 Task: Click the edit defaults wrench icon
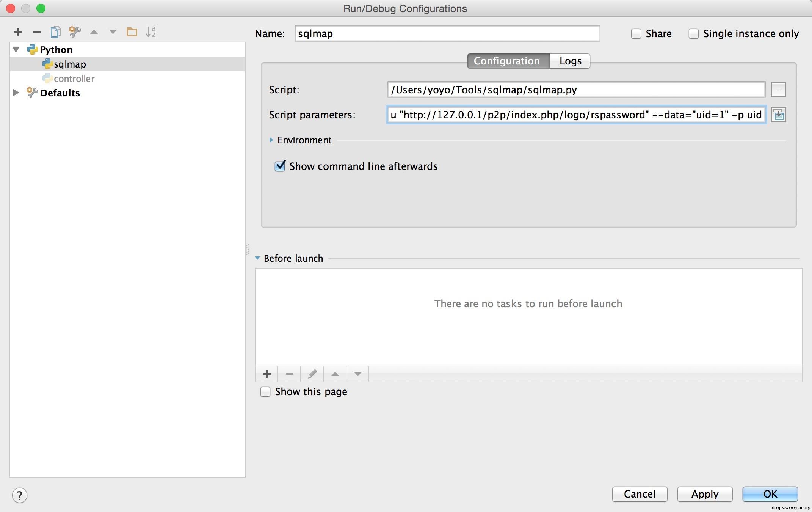tap(75, 32)
